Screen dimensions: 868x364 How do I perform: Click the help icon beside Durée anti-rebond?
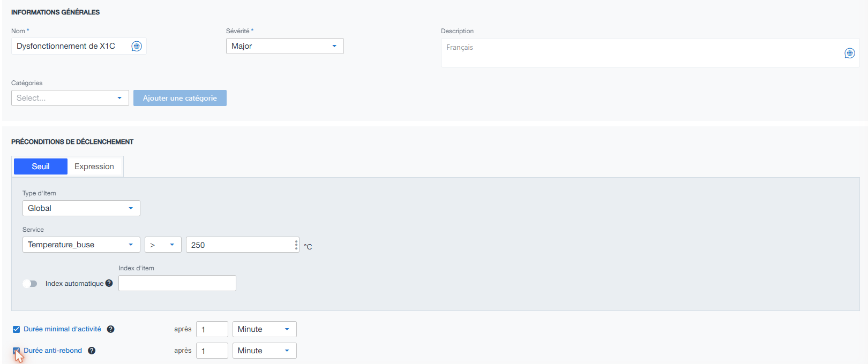(92, 351)
